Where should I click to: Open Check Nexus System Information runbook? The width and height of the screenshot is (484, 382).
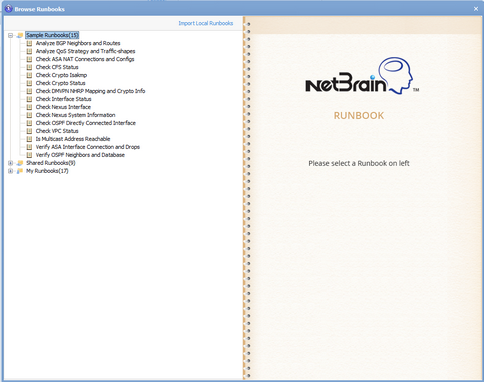pyautogui.click(x=76, y=115)
